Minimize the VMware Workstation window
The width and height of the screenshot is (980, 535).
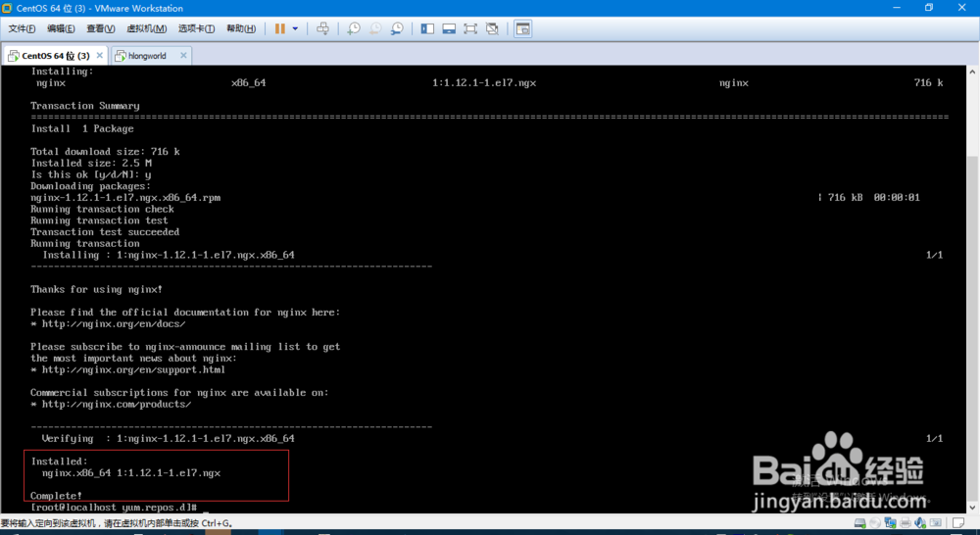(897, 8)
